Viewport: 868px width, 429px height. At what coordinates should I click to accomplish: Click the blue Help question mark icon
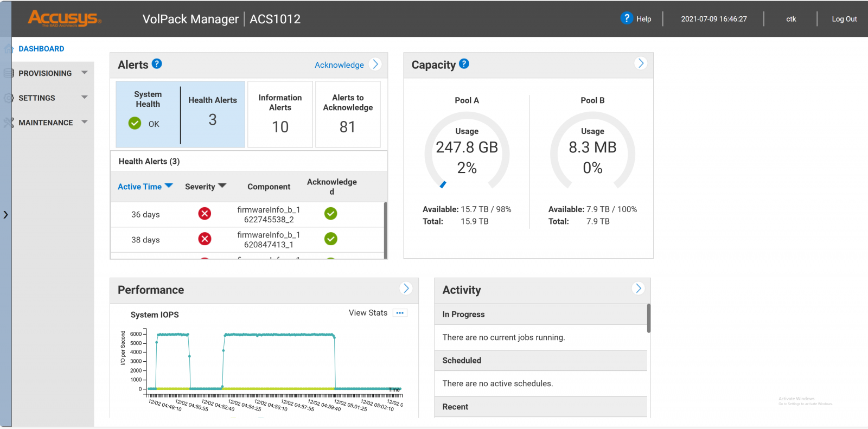(x=627, y=18)
